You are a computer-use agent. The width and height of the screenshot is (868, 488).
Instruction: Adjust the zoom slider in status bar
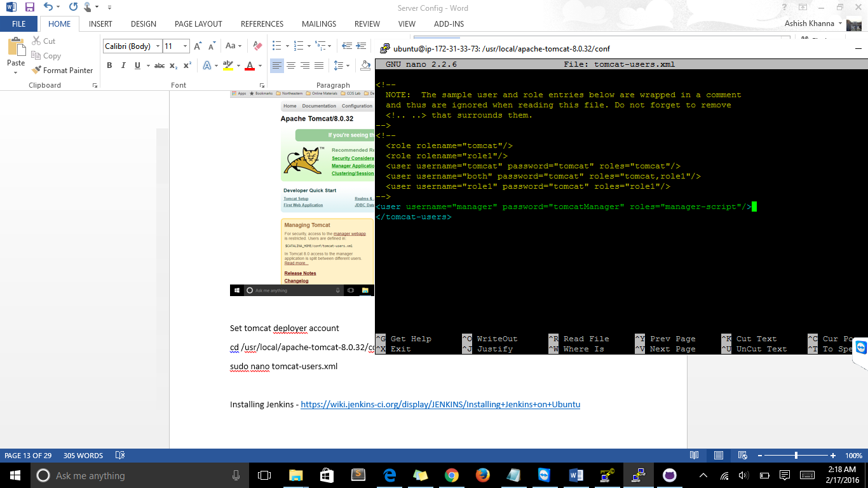pyautogui.click(x=796, y=456)
